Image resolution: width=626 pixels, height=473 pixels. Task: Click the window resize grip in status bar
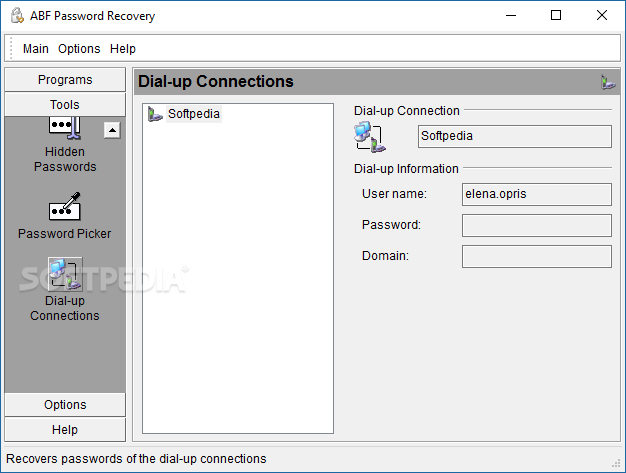click(616, 463)
